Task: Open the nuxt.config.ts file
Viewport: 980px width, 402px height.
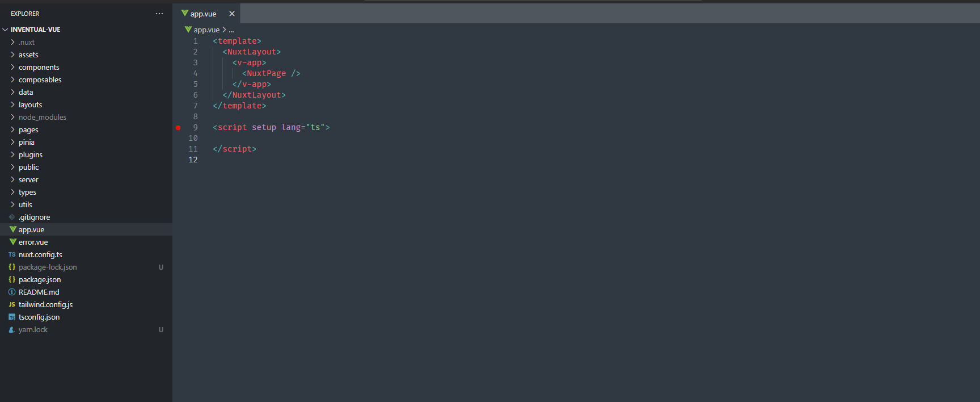Action: (x=40, y=254)
